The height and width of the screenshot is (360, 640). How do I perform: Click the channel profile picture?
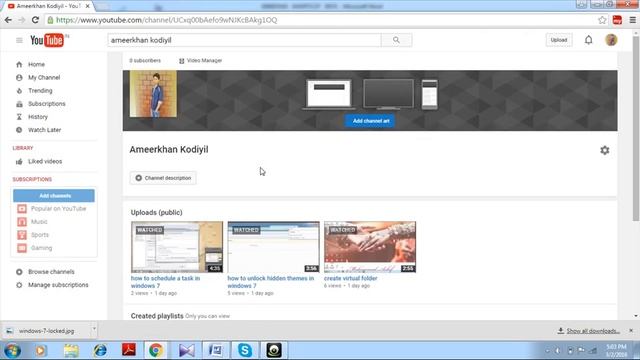(153, 94)
